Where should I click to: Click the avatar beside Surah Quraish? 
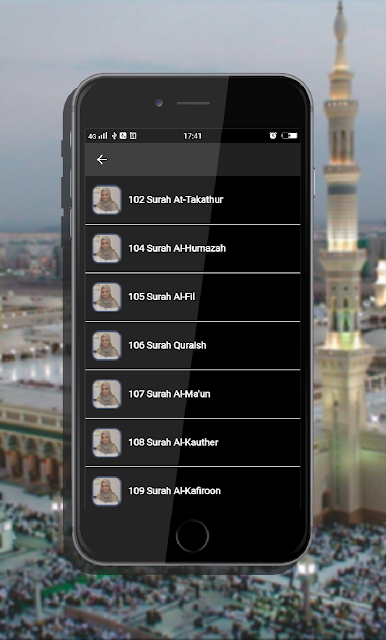(107, 345)
